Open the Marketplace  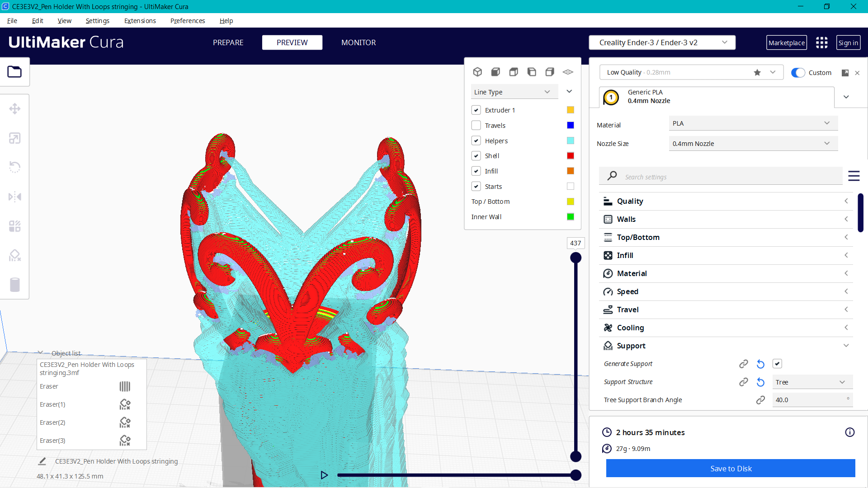(x=787, y=42)
